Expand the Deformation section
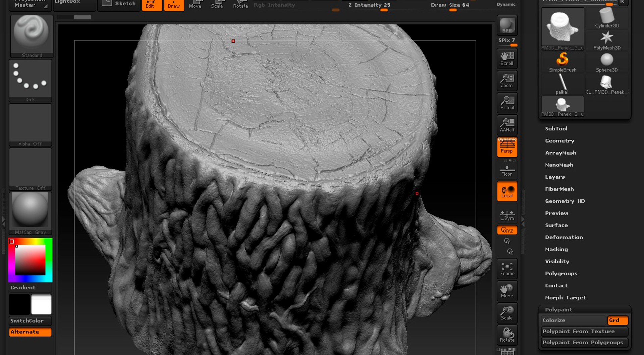 pyautogui.click(x=564, y=237)
